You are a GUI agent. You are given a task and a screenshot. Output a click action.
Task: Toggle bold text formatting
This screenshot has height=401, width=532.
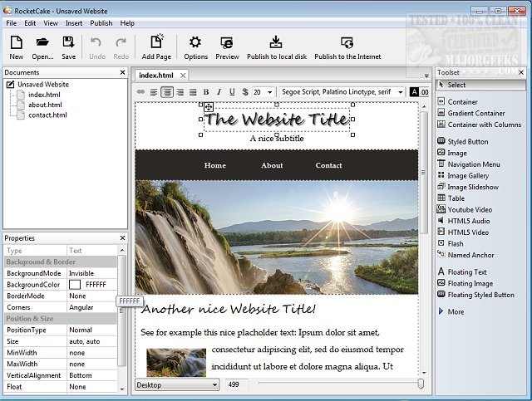pyautogui.click(x=206, y=91)
